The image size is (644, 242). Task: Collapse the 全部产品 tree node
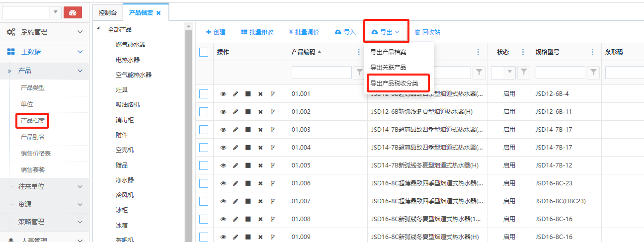[98, 29]
